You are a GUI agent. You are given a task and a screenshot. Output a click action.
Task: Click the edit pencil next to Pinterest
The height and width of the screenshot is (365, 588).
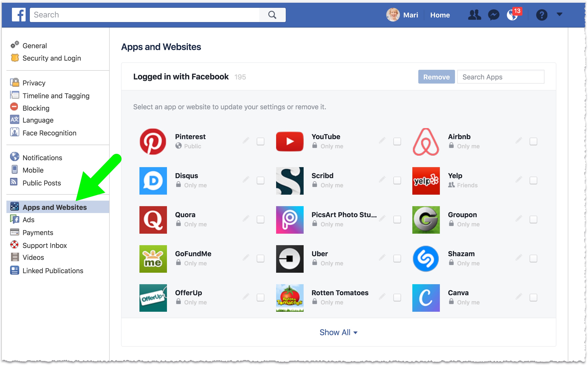(246, 140)
